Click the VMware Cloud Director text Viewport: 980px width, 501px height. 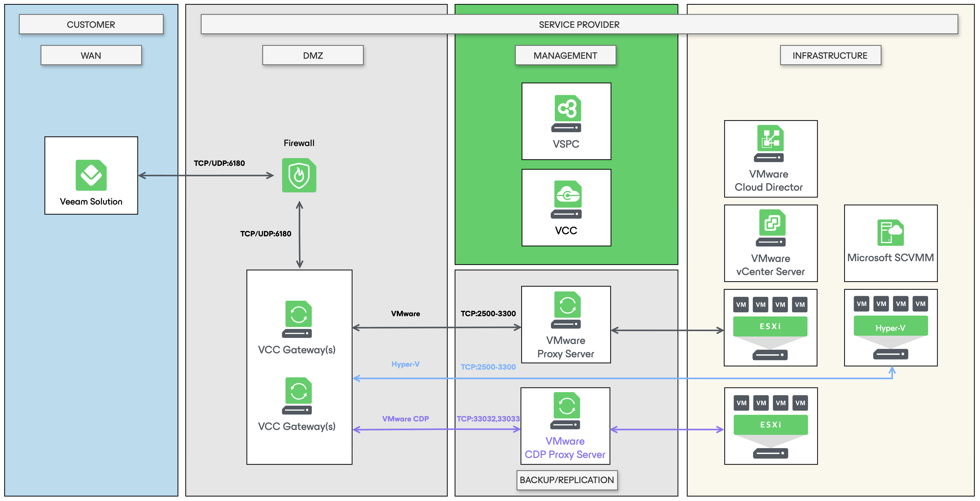[x=769, y=181]
